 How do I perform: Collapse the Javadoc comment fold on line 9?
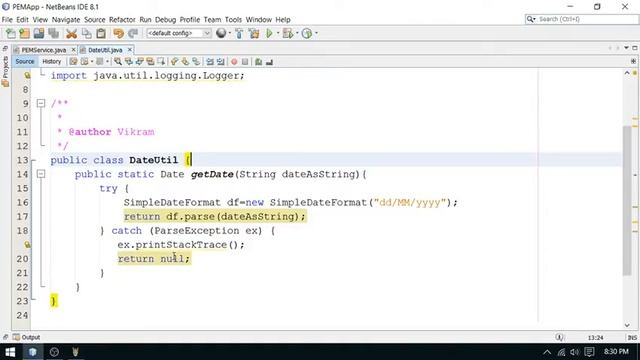pos(41,103)
